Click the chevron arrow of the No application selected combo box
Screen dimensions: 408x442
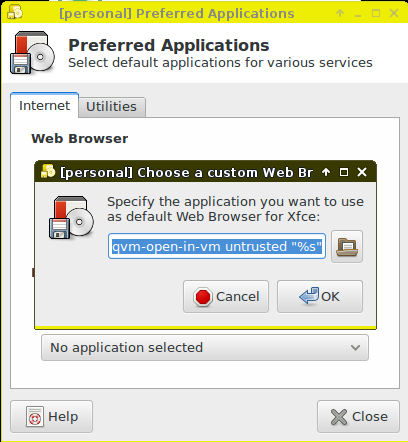(355, 348)
